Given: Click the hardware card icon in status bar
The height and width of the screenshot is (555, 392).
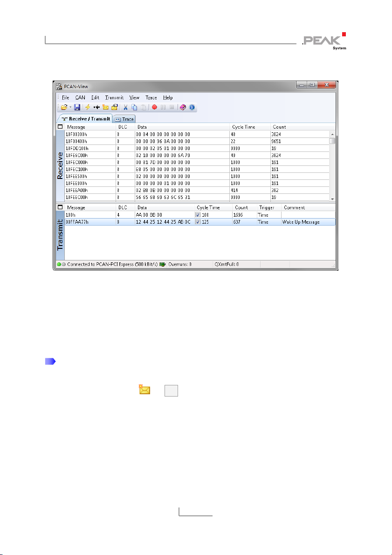Looking at the screenshot, I should [163, 264].
